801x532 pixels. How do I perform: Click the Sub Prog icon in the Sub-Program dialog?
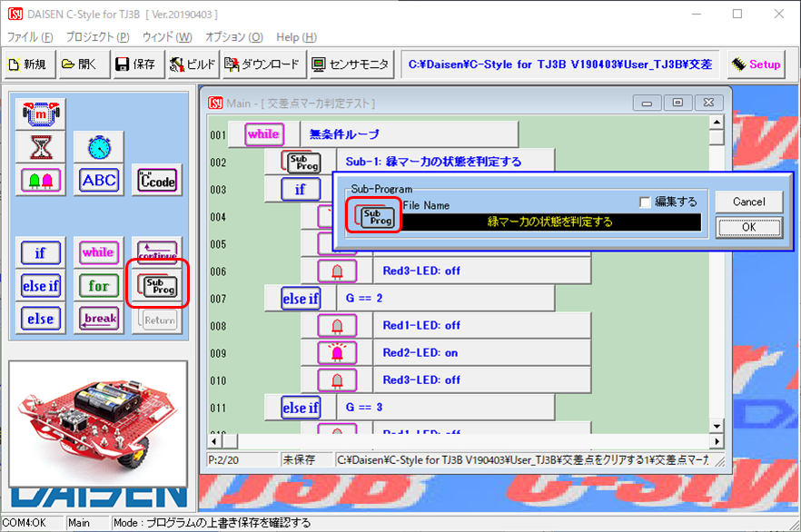click(x=373, y=215)
